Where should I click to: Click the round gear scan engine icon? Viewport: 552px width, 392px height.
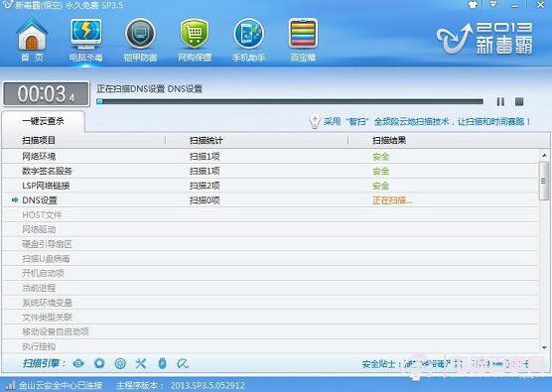(x=120, y=363)
